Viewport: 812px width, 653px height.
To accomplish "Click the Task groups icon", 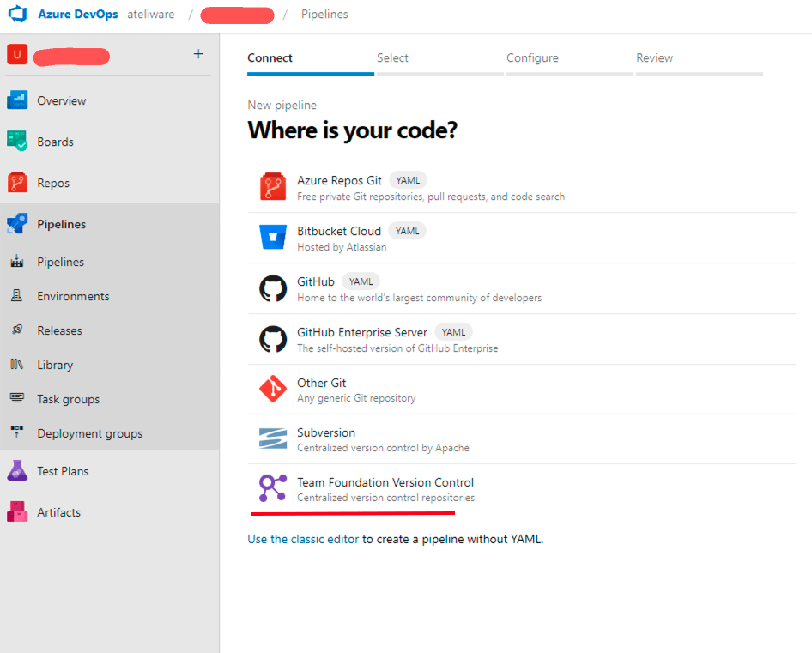I will coord(17,398).
